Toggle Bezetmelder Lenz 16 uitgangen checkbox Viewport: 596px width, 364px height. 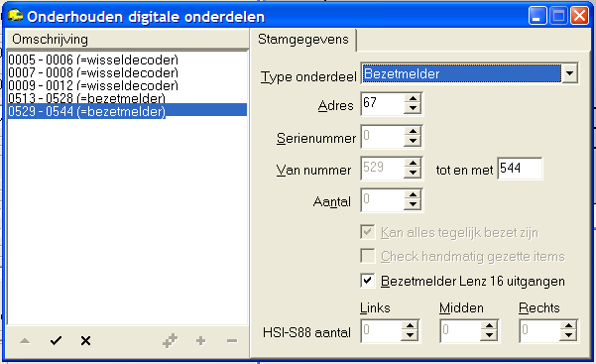368,281
